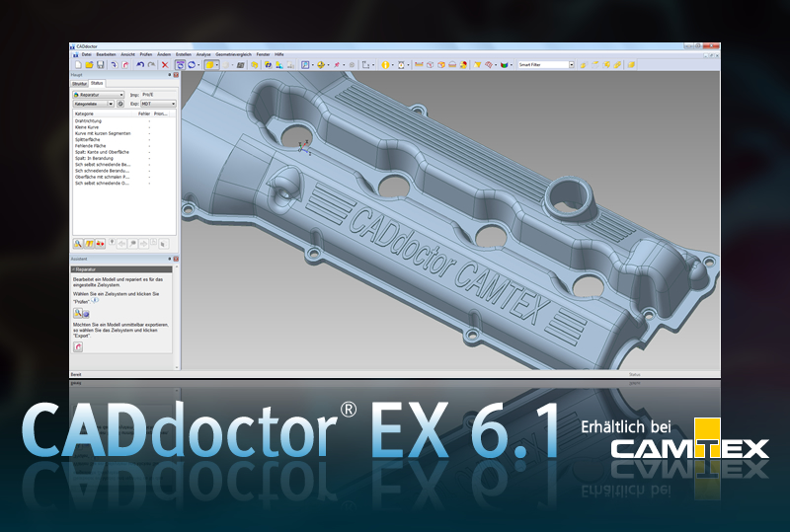Screen dimensions: 790x532
Task: Open the Bearbeiten menu
Action: click(107, 54)
